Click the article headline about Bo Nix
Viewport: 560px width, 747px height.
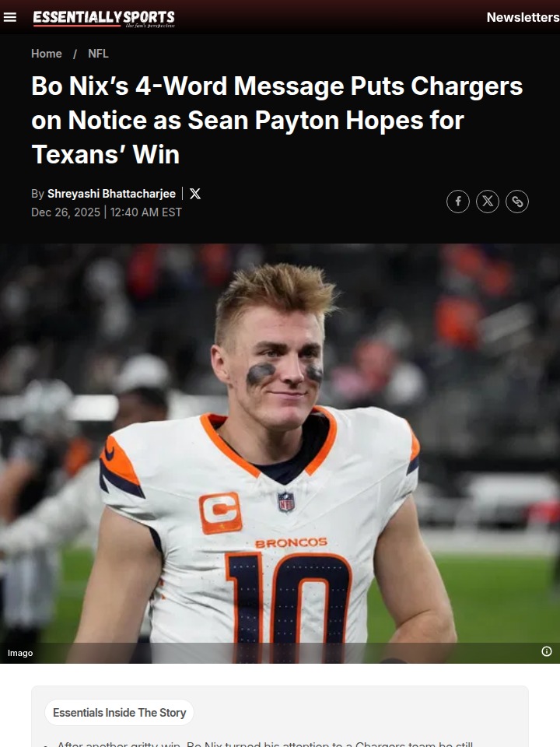tap(277, 120)
